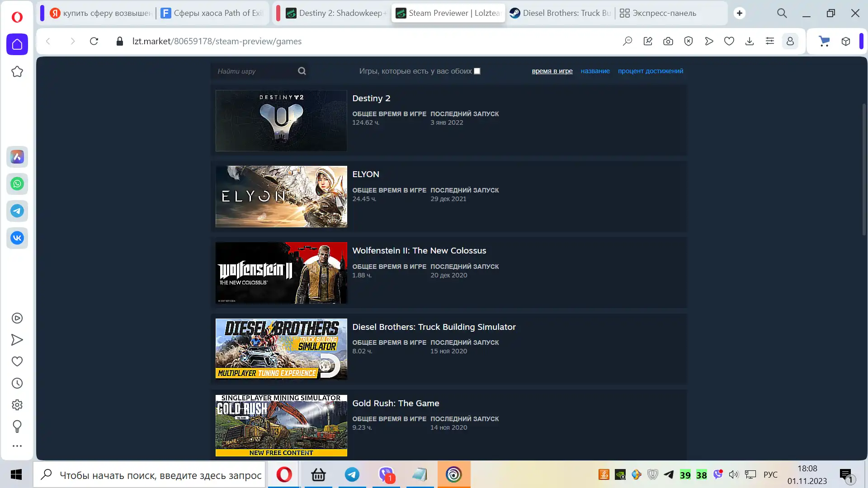Go back to the previous page
Image resolution: width=868 pixels, height=488 pixels.
48,41
